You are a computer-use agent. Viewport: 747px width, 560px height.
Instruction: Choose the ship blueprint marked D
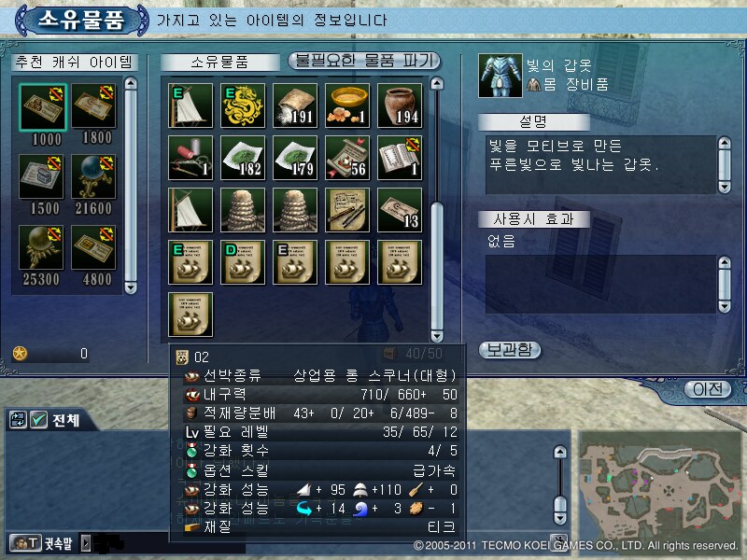pyautogui.click(x=243, y=262)
